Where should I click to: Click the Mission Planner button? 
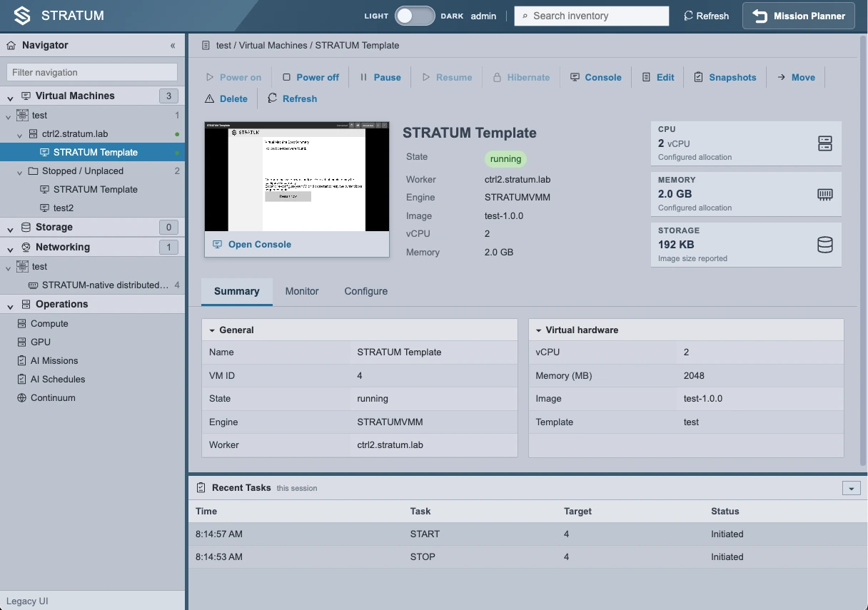(799, 16)
